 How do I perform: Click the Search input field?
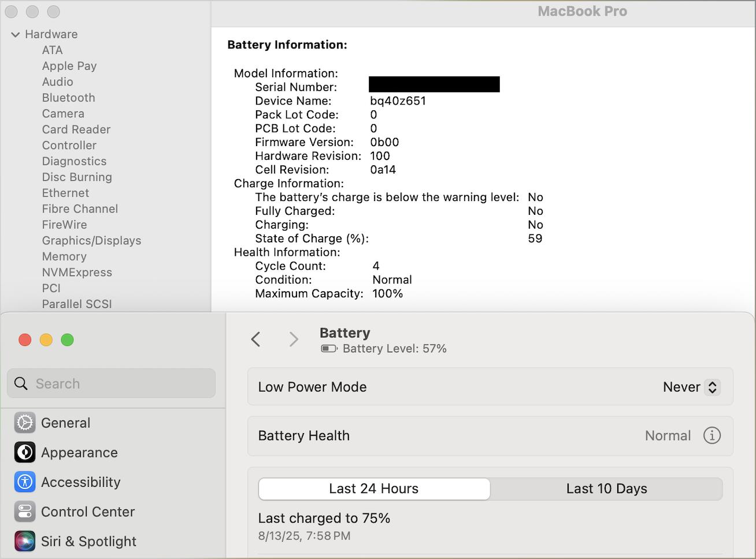tap(112, 383)
